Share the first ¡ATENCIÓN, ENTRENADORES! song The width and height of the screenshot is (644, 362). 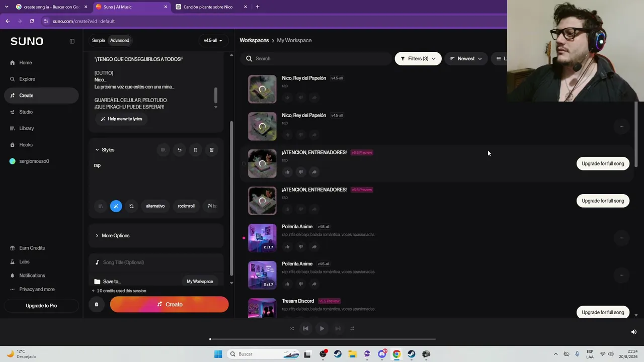[x=314, y=172]
